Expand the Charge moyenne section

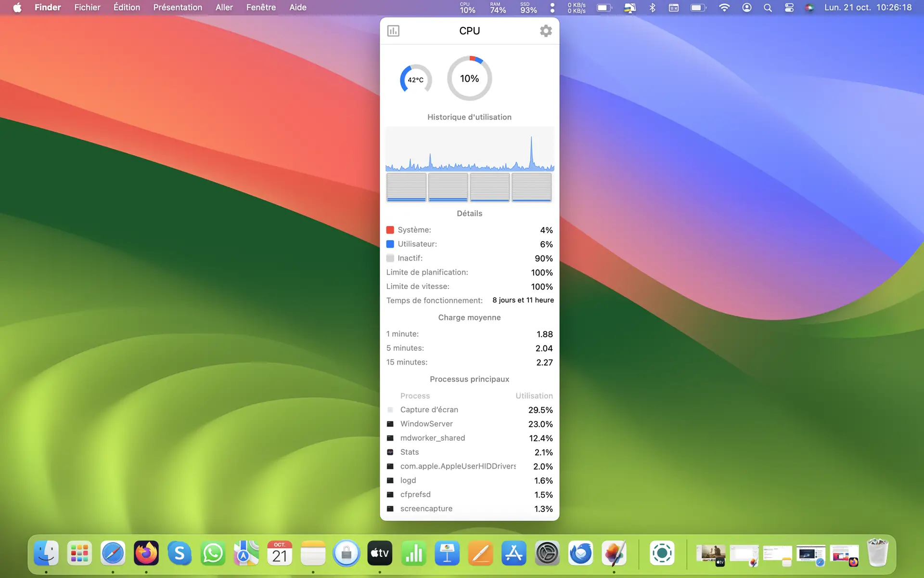[x=469, y=317]
